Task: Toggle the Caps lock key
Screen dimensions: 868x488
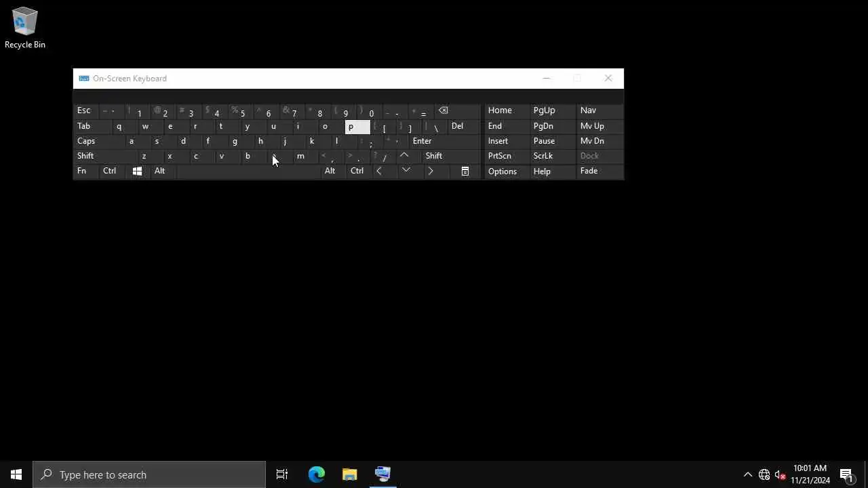Action: (100, 141)
